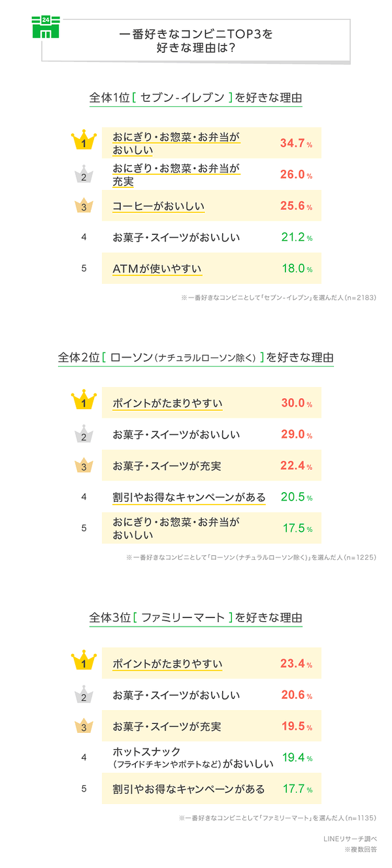This screenshot has height=868, width=392.
Task: Click the gold crown for FamilyMart rank 1
Action: pos(84,661)
